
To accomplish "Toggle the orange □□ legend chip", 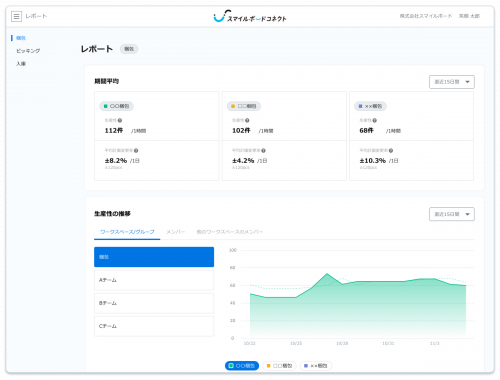I will 279,366.
